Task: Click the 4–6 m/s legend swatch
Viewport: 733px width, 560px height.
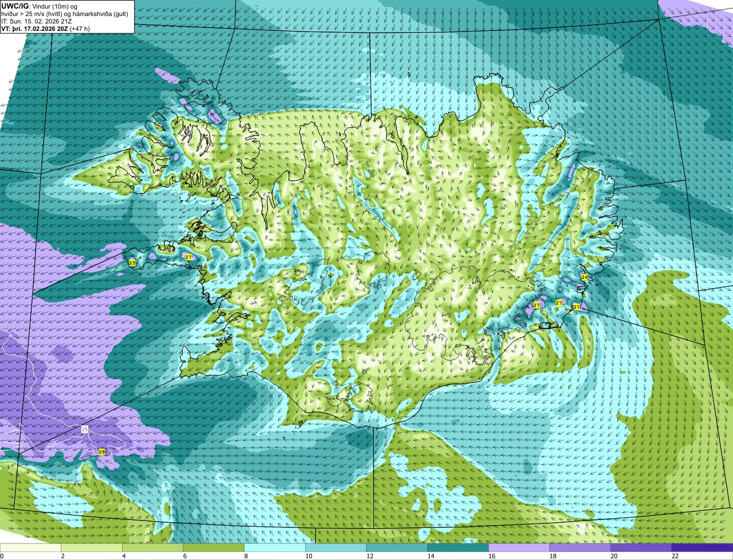Action: pos(152,547)
